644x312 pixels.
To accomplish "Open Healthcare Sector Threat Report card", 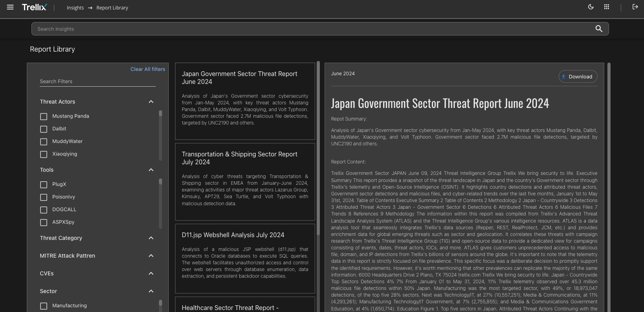I will pos(245,305).
